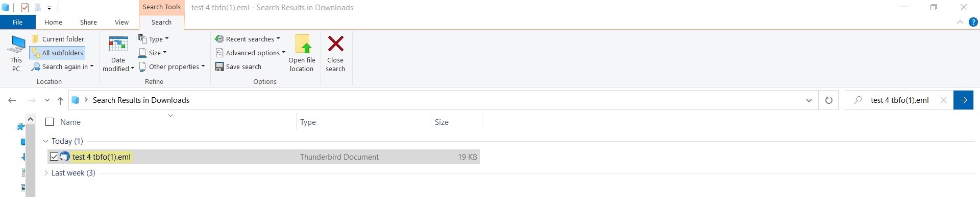Go up one folder level
The height and width of the screenshot is (197, 980).
click(60, 100)
